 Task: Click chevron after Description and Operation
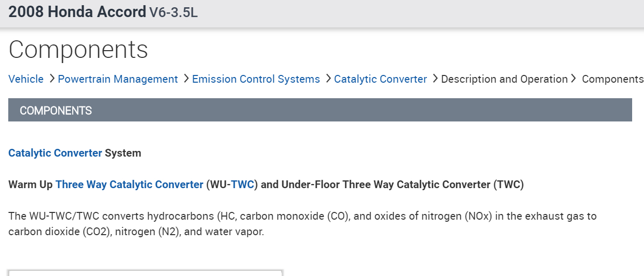tap(573, 79)
